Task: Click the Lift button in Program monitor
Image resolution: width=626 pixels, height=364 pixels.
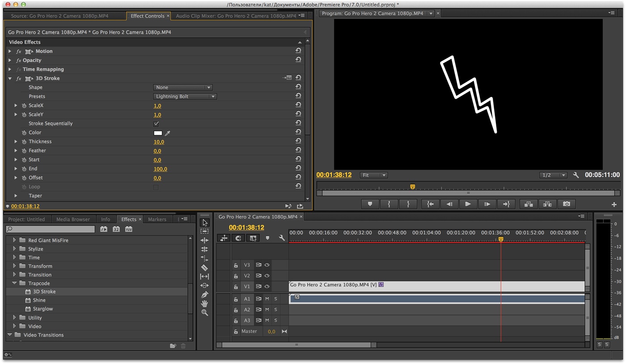Action: pos(529,204)
